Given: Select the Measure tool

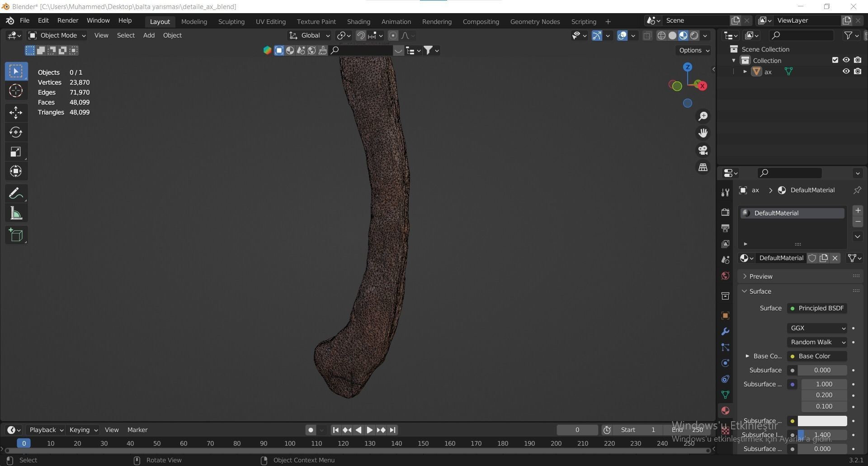Looking at the screenshot, I should [16, 213].
